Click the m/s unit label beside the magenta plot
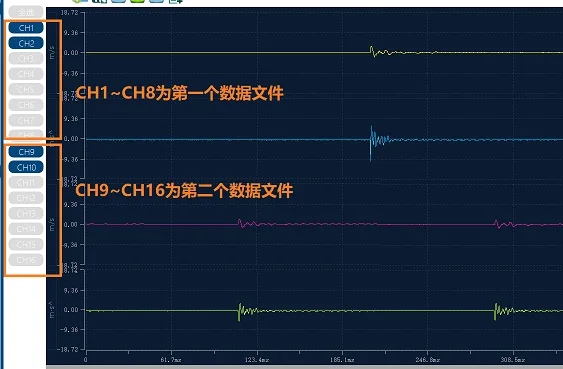Viewport: 563px width, 369px height. [52, 224]
